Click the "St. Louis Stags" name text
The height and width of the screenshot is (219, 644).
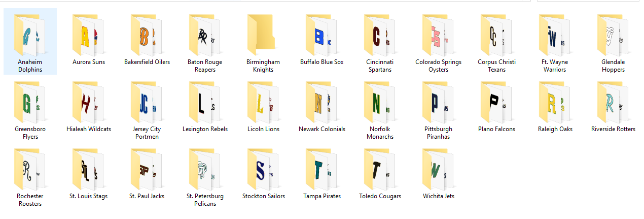tap(88, 196)
